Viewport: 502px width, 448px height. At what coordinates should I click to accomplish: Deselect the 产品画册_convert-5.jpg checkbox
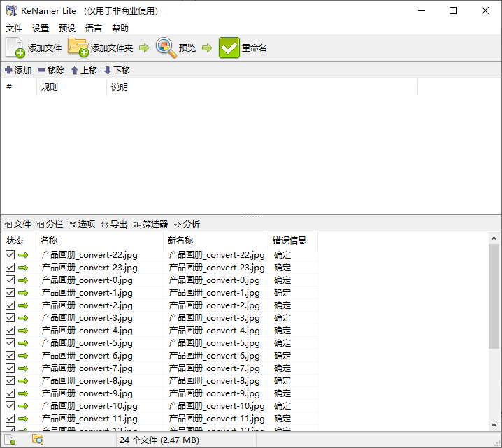click(x=10, y=343)
